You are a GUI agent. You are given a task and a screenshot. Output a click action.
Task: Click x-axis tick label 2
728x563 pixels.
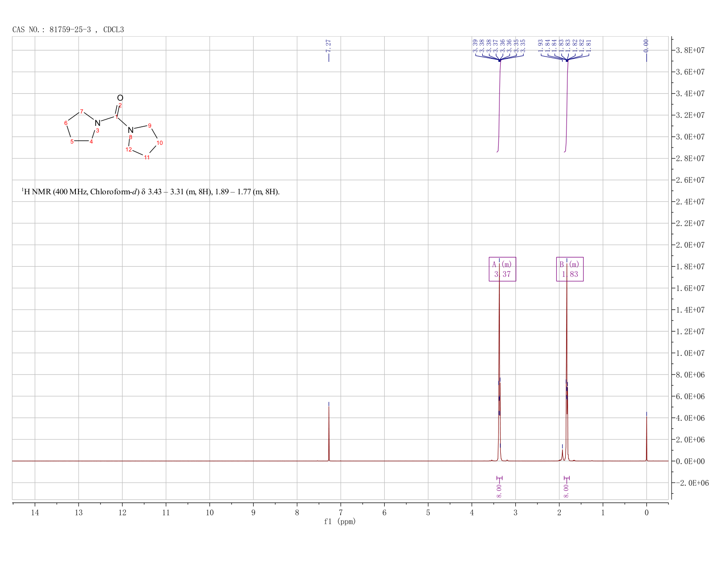[559, 513]
